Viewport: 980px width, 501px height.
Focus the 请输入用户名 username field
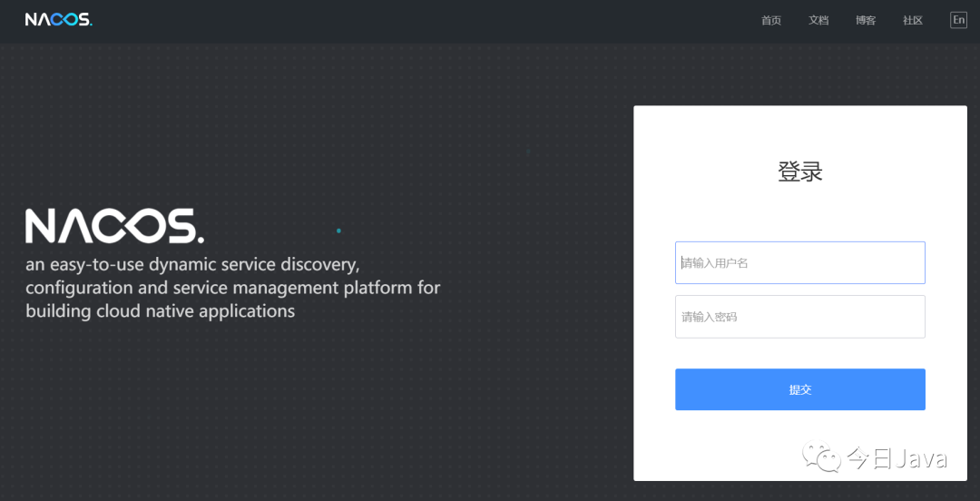[800, 262]
